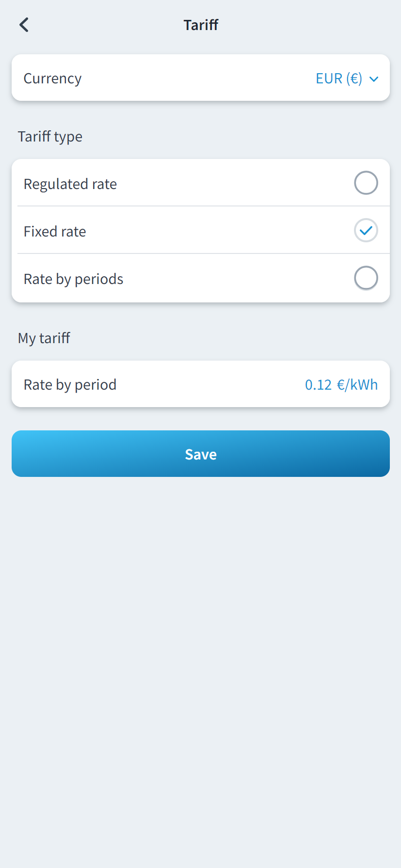Screen dimensions: 401x868
Task: Click the euro symbol in currency selector
Action: (354, 79)
